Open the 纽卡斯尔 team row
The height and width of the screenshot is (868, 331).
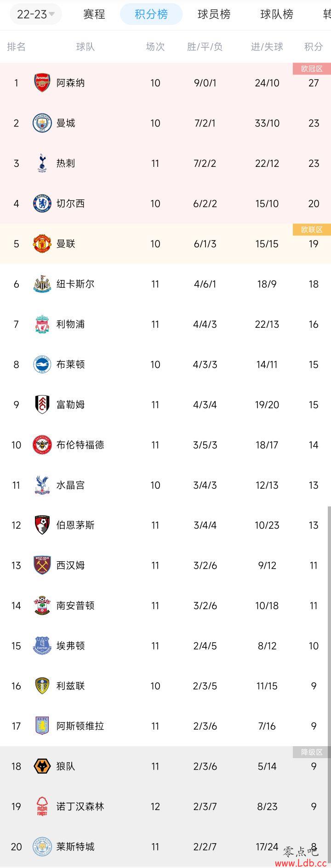tap(165, 284)
